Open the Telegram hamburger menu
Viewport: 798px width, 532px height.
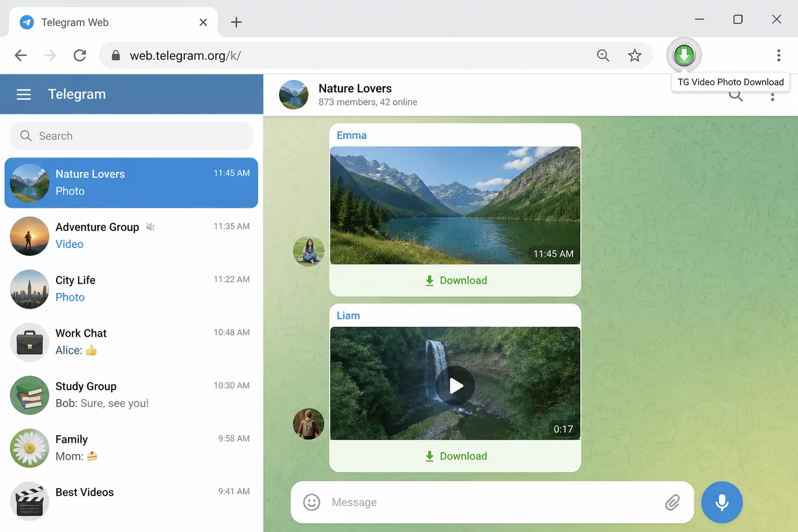click(24, 95)
